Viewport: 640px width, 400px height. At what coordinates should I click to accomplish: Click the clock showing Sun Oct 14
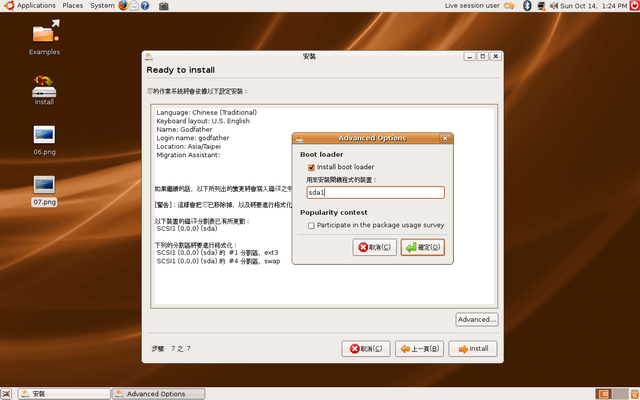(593, 6)
